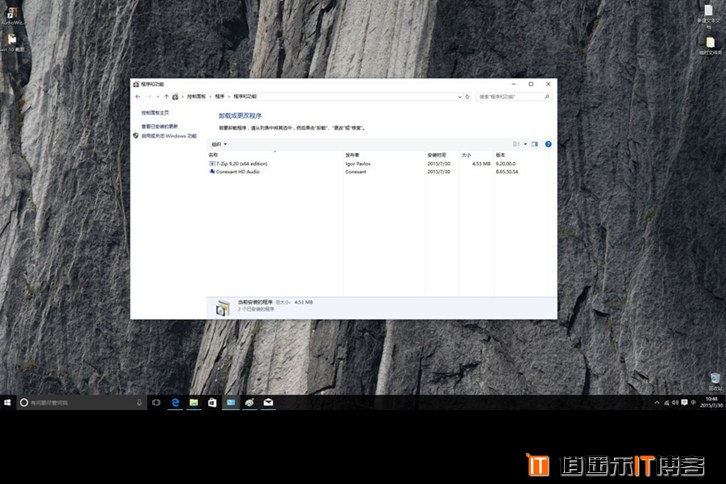
Task: Expand the address bar history dropdown
Action: click(460, 97)
